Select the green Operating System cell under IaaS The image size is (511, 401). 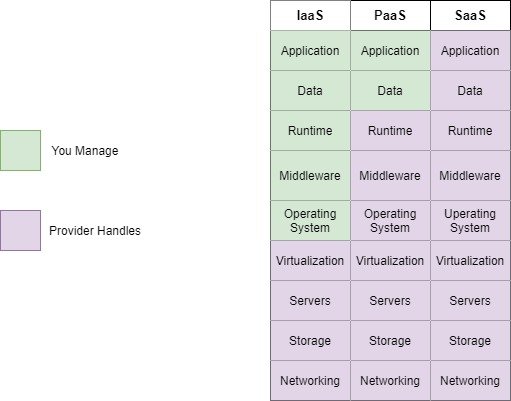310,221
